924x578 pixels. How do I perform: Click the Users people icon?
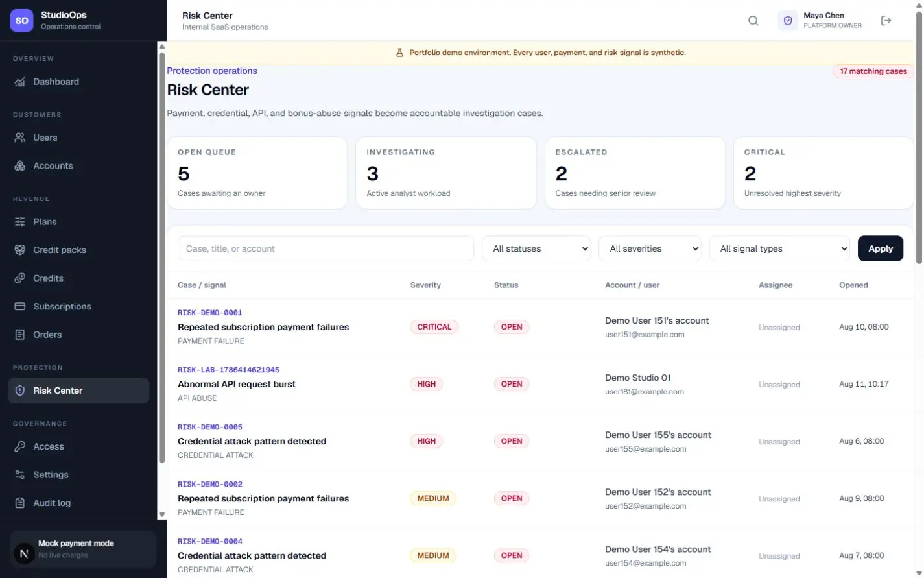coord(20,138)
